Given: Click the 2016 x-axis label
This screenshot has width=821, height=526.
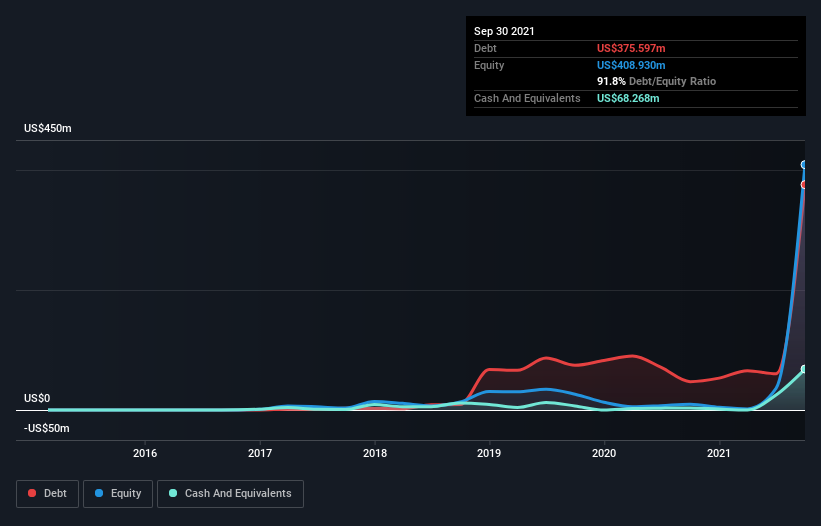Looking at the screenshot, I should tap(145, 453).
